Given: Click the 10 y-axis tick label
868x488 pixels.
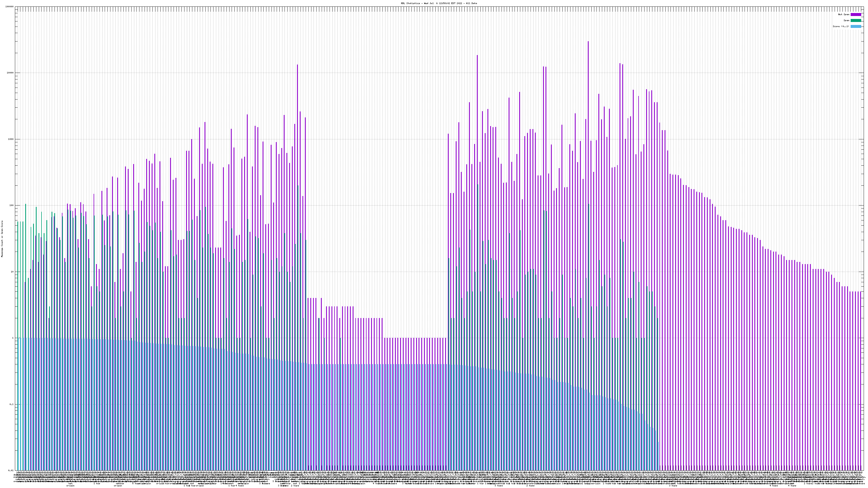Looking at the screenshot, I should pos(13,272).
